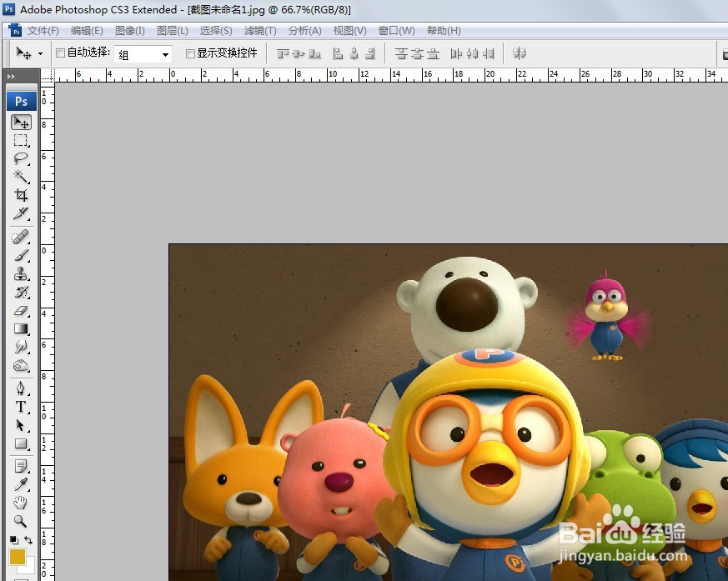The height and width of the screenshot is (581, 728).
Task: Open the 分析(A) menu
Action: pyautogui.click(x=304, y=31)
